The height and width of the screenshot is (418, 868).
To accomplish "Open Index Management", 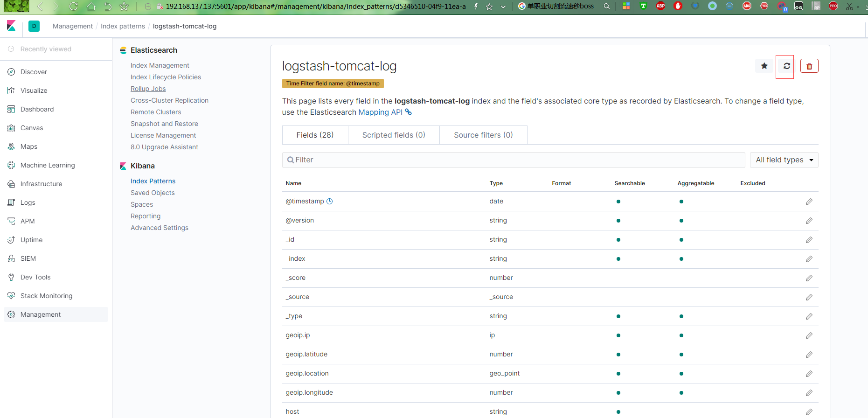I will pyautogui.click(x=160, y=65).
